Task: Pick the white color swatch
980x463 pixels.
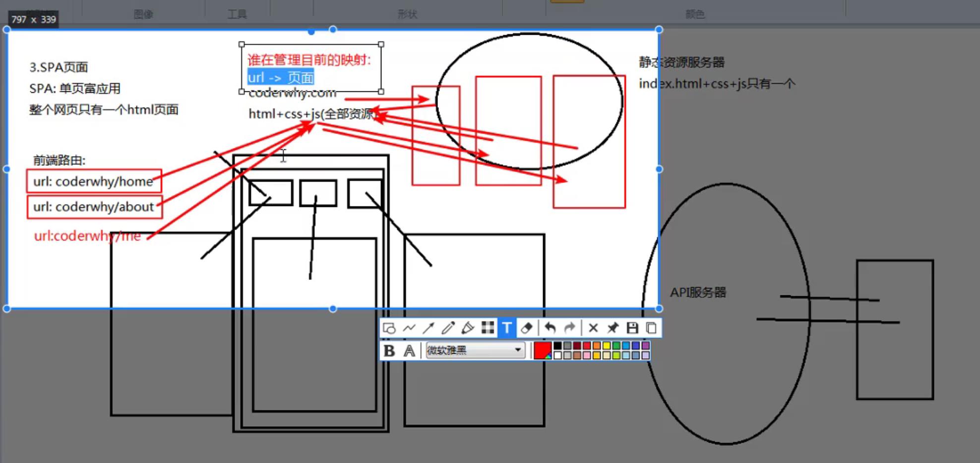Action: pyautogui.click(x=557, y=355)
